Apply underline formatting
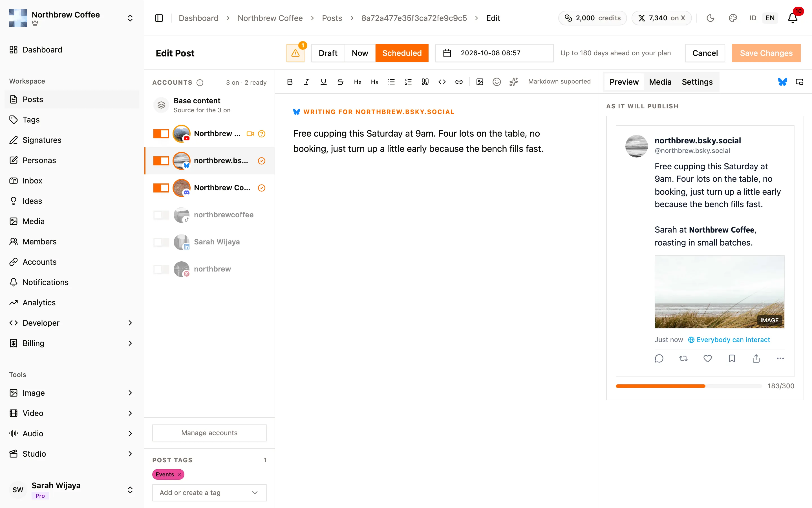Viewport: 812px width, 508px height. pos(323,82)
